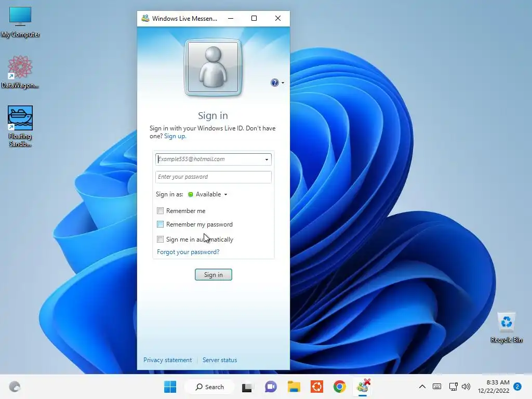
Task: Open the Sign in as Available status dropdown
Action: pos(208,194)
